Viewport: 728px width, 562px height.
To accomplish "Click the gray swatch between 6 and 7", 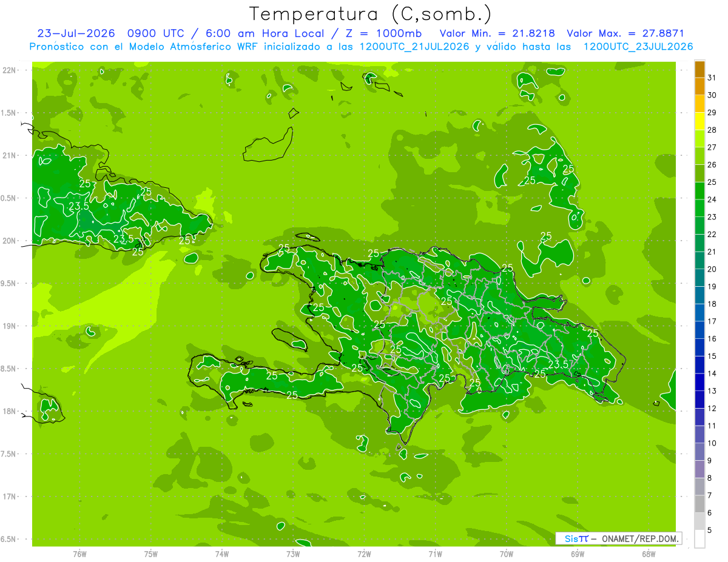I will pyautogui.click(x=699, y=504).
